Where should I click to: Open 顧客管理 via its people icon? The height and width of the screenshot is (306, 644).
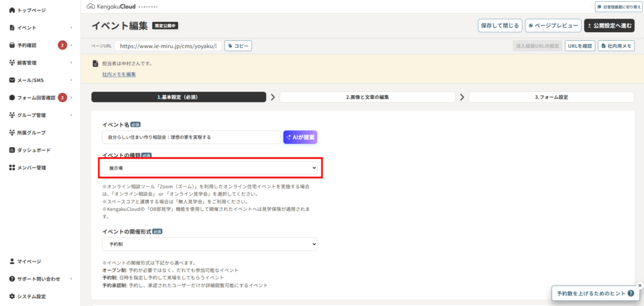point(12,62)
